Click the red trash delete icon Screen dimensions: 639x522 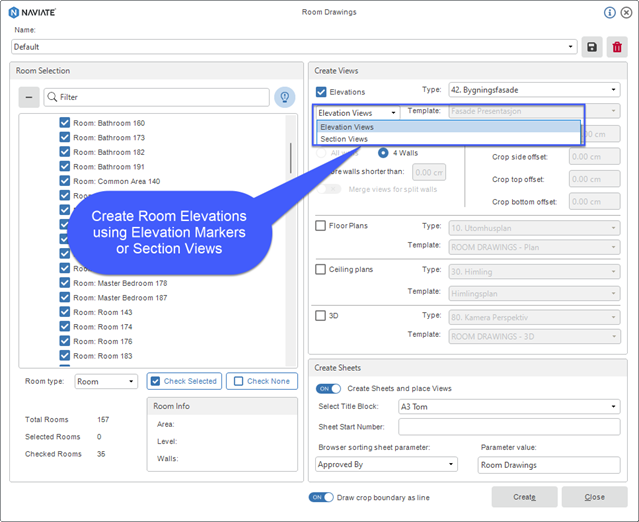click(617, 47)
